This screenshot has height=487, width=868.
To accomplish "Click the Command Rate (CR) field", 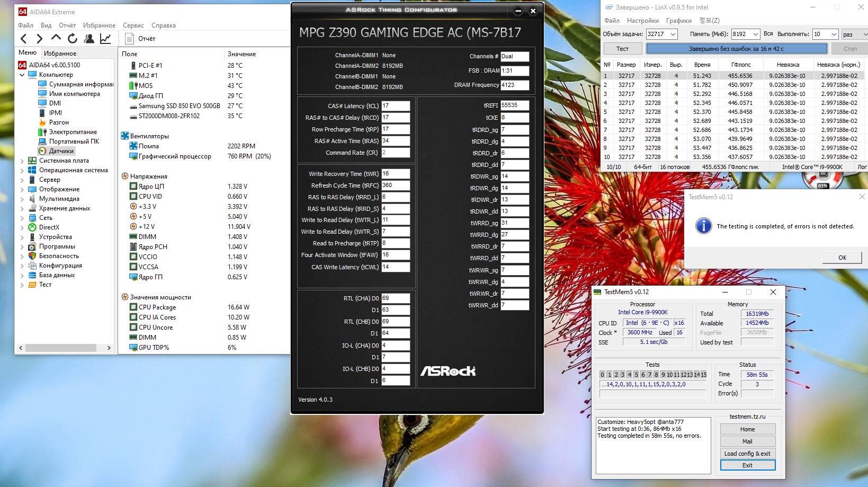I will coord(396,153).
